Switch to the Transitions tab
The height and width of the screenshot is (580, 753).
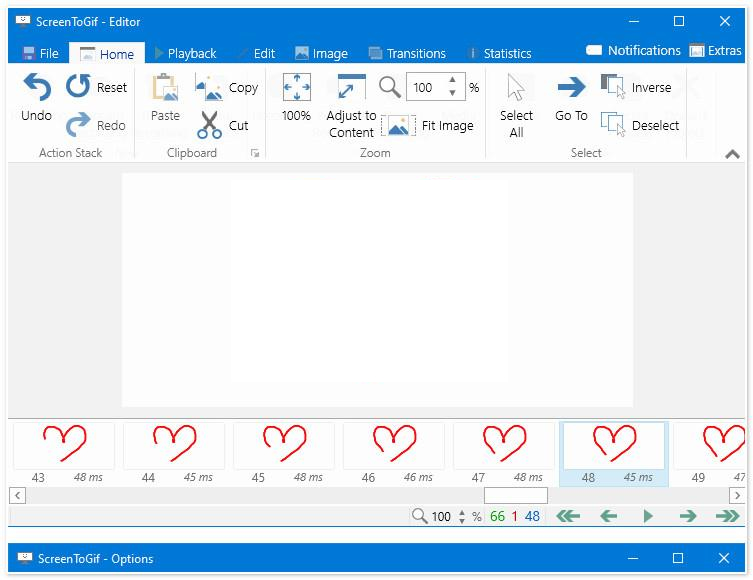pyautogui.click(x=407, y=53)
